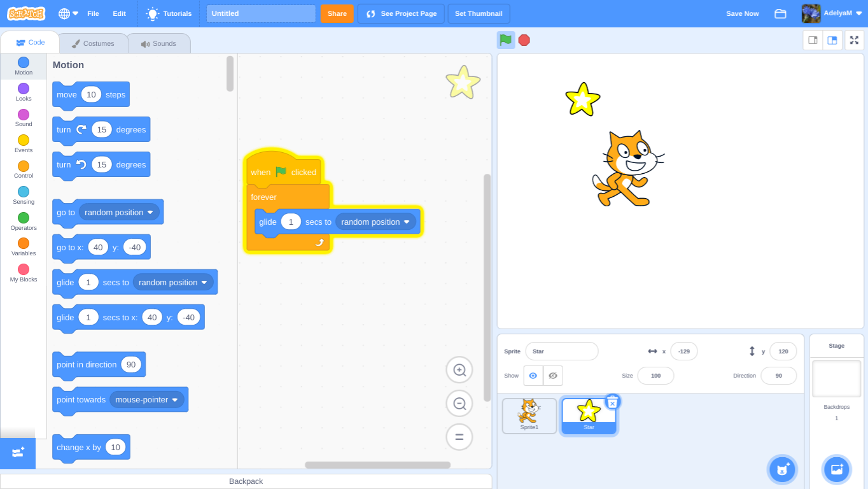This screenshot has height=489, width=868.
Task: Switch to large stage layout
Action: pos(832,40)
